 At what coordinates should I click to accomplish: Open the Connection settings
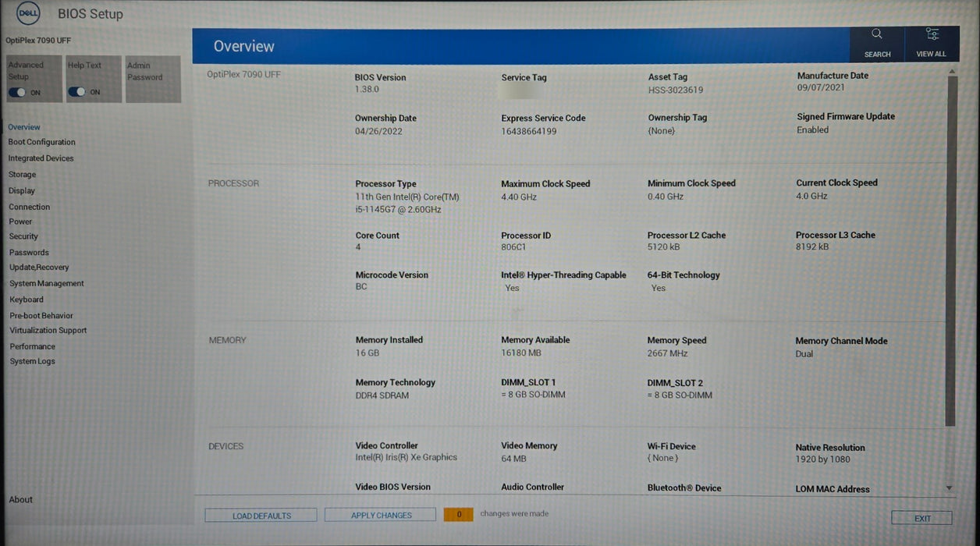(x=30, y=207)
